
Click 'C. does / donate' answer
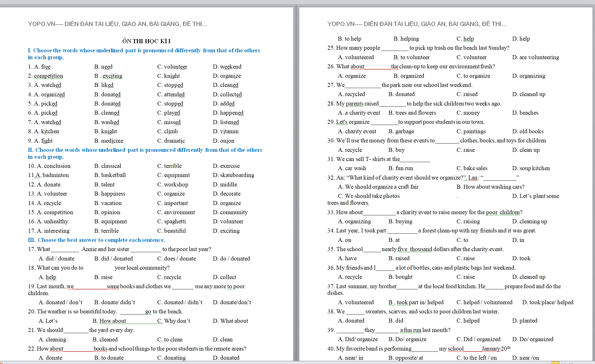[x=176, y=258]
